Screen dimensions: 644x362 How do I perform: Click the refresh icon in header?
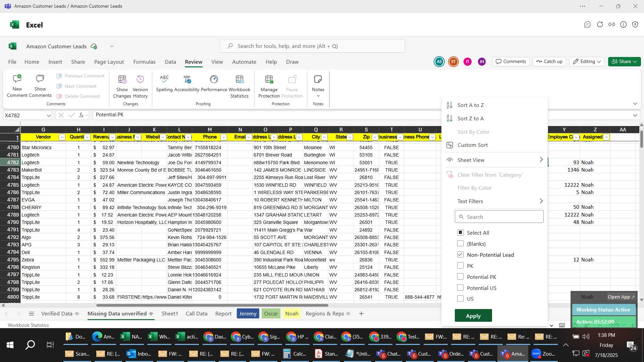tap(600, 24)
